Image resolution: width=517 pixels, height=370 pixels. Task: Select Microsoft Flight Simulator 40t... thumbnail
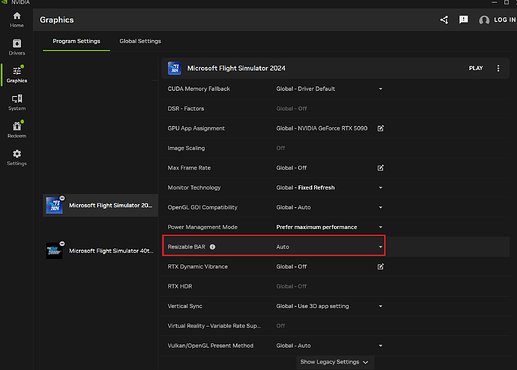coord(54,251)
